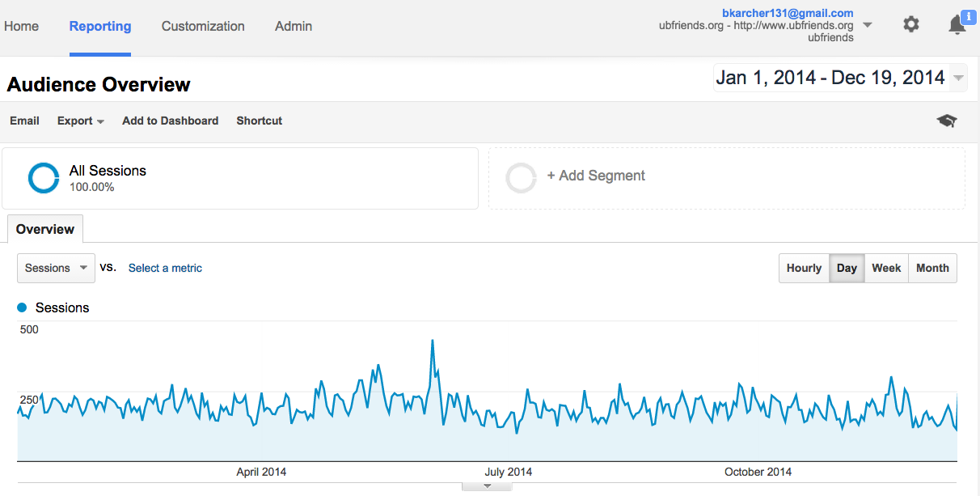Switch chart to Week view
Viewport: 980px width, 496px height.
[x=886, y=269]
